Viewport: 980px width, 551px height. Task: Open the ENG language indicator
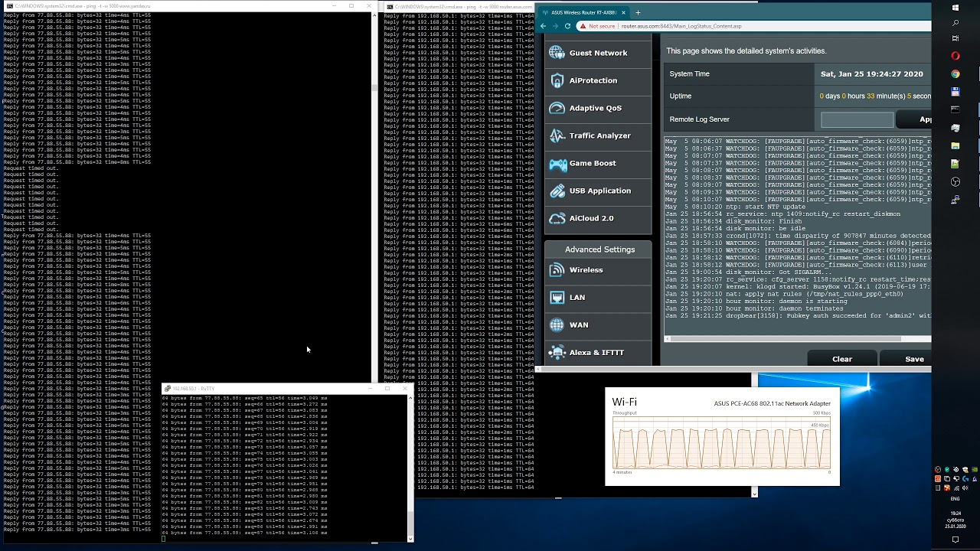point(955,499)
